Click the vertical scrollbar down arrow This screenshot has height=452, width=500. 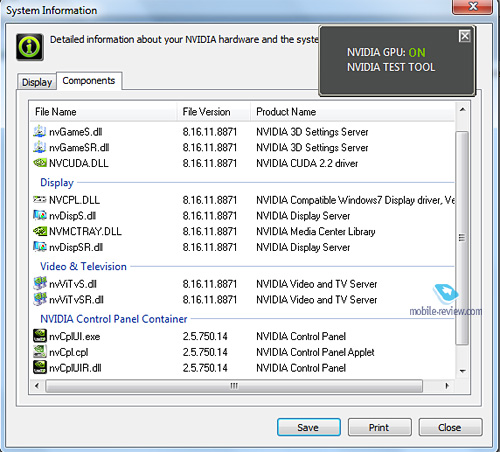[462, 371]
